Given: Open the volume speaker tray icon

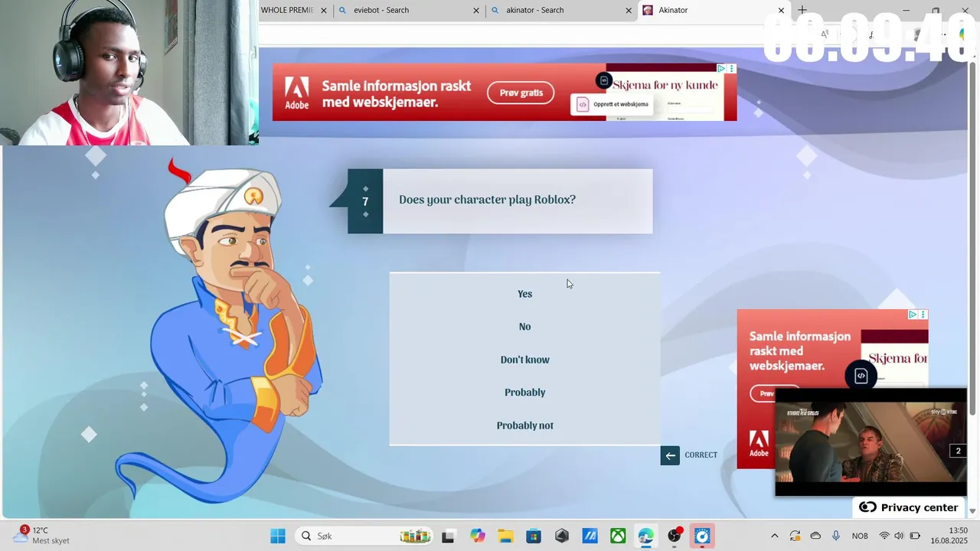Looking at the screenshot, I should coord(899,536).
